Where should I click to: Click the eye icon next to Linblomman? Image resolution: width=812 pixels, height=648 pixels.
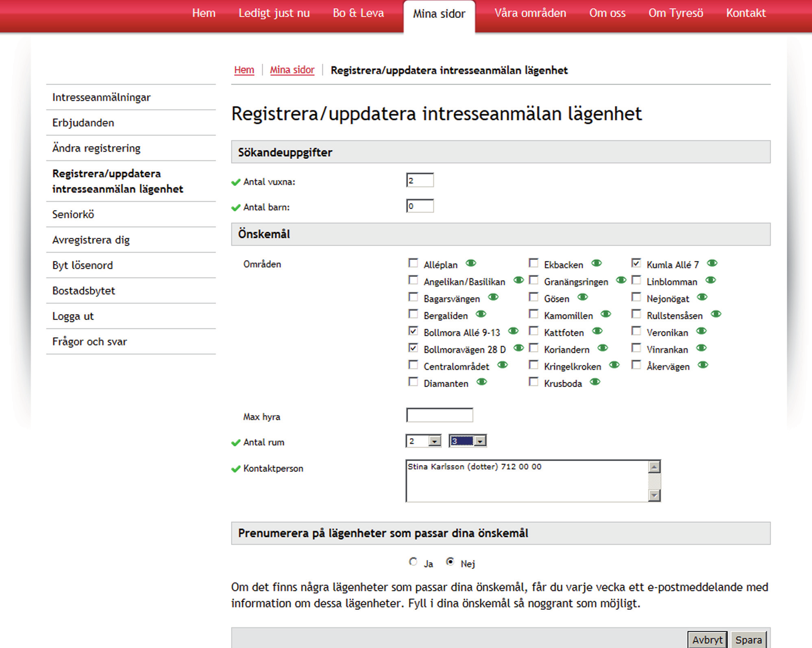tap(710, 280)
